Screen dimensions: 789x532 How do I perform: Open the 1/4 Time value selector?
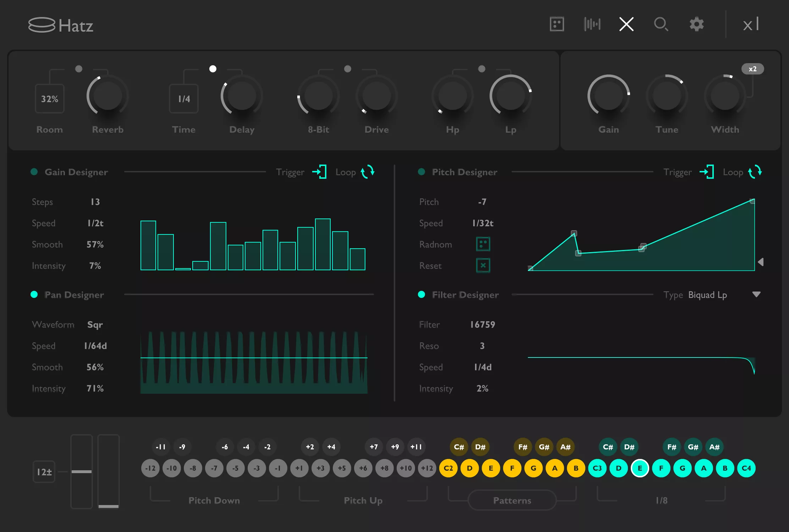pos(183,98)
